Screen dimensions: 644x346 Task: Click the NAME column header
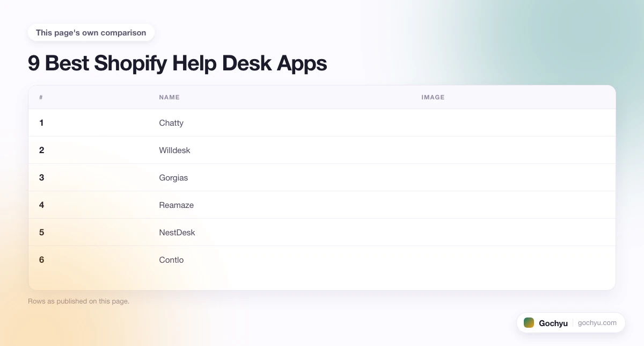tap(170, 97)
